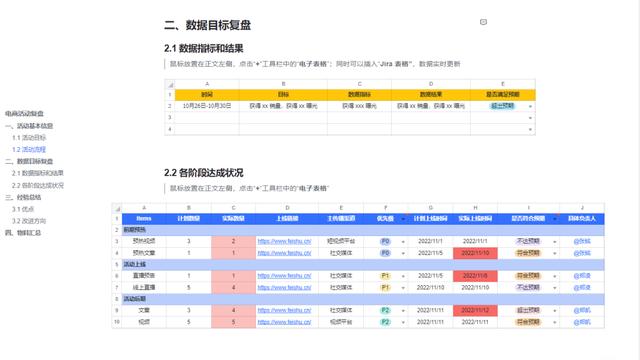Click the 超出预期 tag in 文章 row 9

pyautogui.click(x=529, y=311)
